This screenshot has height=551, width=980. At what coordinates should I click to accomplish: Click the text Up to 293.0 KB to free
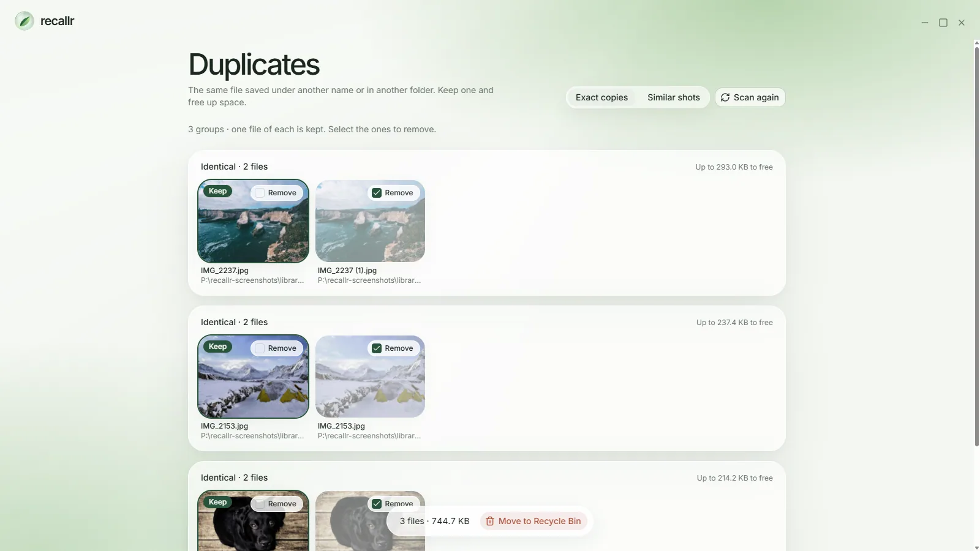coord(734,167)
